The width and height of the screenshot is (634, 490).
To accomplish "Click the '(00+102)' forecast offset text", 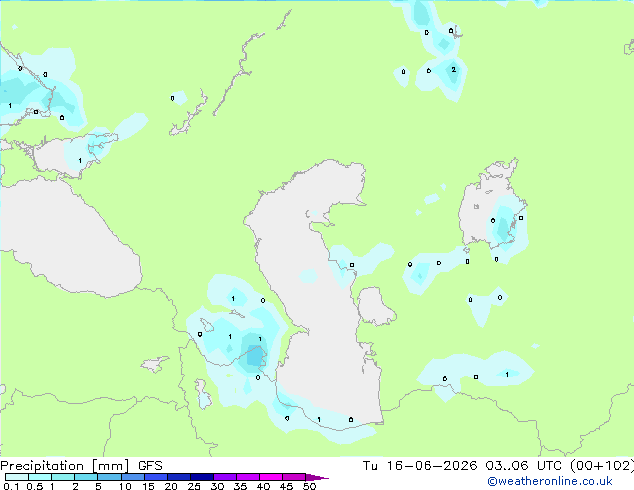I will tap(602, 466).
